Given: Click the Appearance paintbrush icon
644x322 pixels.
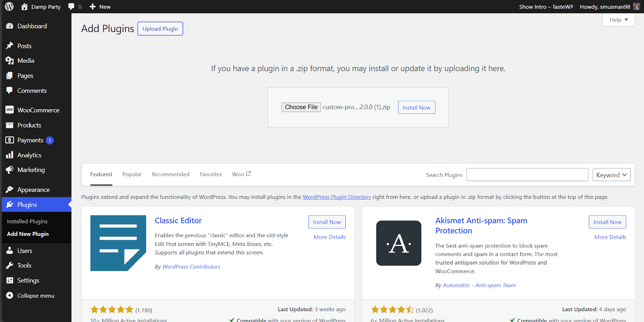Looking at the screenshot, I should [x=10, y=190].
